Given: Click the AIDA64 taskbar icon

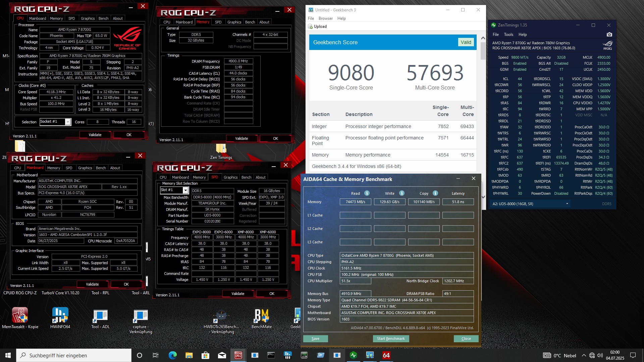Looking at the screenshot, I should pos(386,355).
